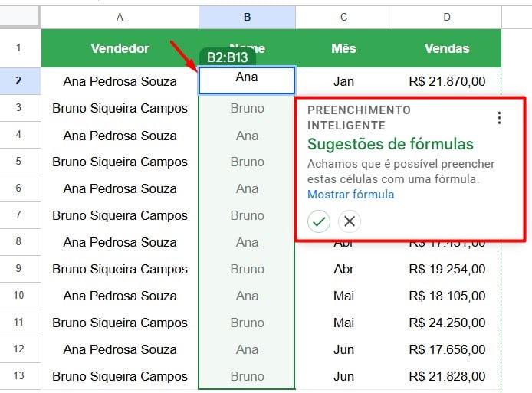Screen dimensions: 532x393
Task: Click suggested Bruno in cell B7
Action: coord(247,215)
